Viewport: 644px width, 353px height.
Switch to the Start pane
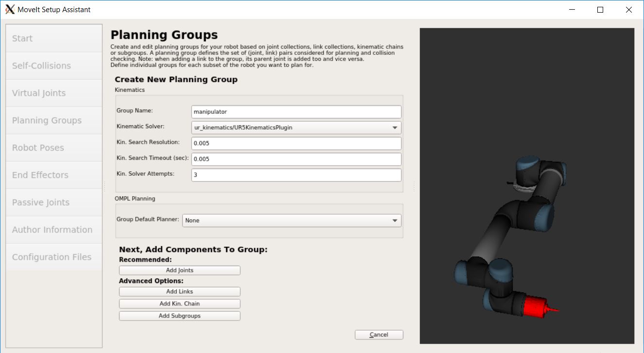(x=53, y=38)
